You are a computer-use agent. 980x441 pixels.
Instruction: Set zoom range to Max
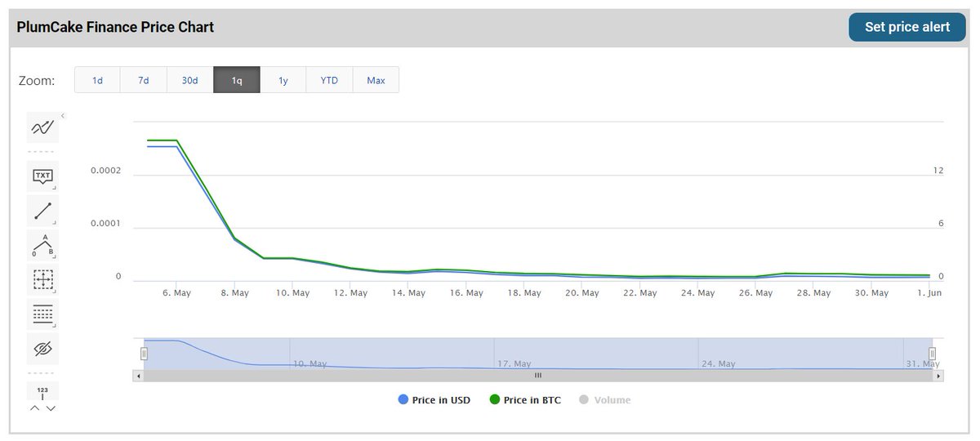point(376,80)
